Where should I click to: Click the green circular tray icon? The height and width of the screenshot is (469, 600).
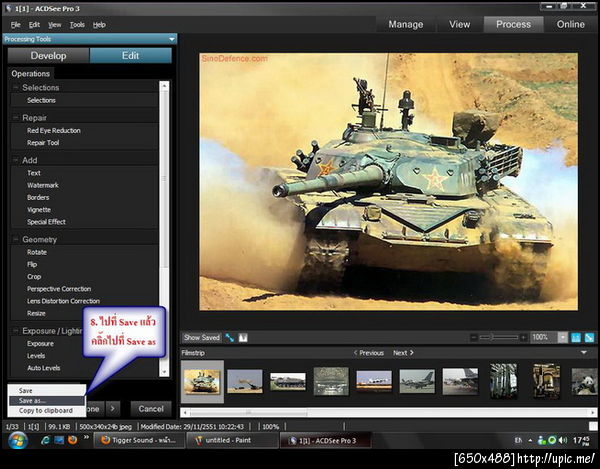coord(552,440)
